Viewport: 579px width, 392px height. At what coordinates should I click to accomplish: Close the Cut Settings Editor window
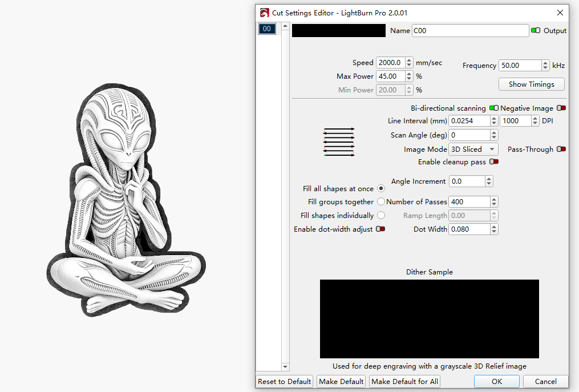[560, 13]
